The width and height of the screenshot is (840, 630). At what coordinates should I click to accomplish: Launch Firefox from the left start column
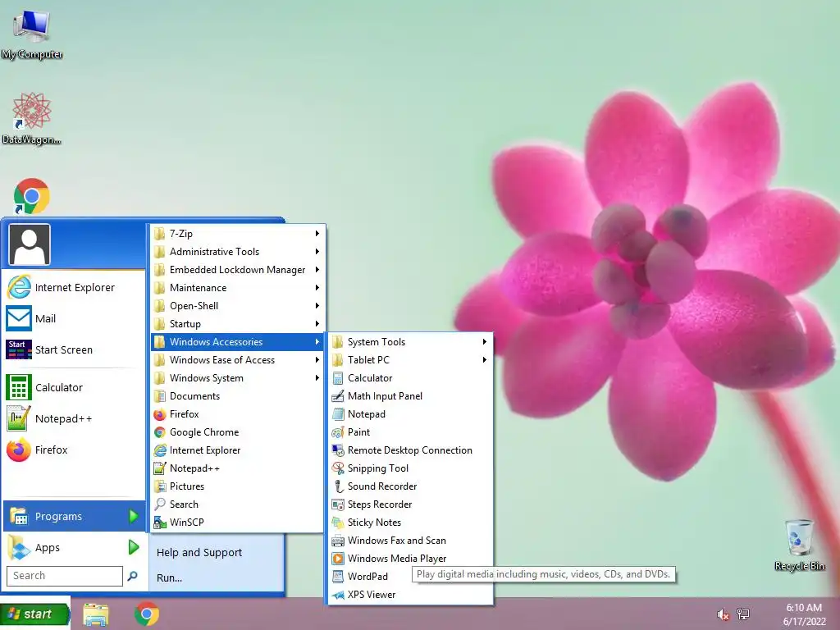click(x=74, y=450)
